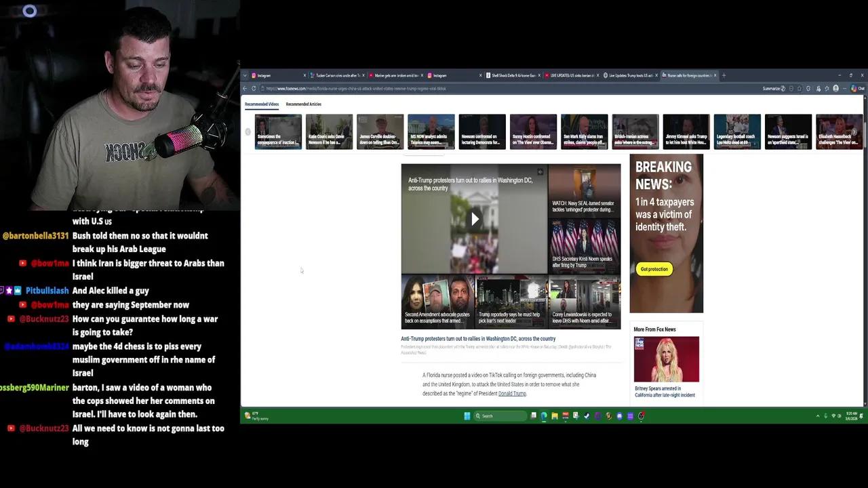Switch to the Shell Shock Delta 9 tab

point(513,75)
